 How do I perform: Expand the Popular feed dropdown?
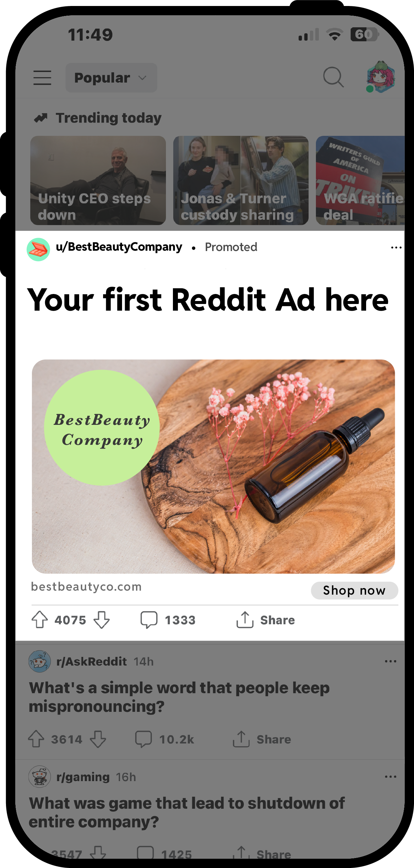111,78
